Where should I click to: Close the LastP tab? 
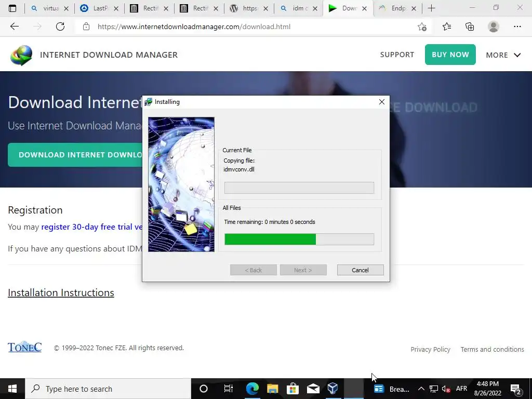point(116,8)
